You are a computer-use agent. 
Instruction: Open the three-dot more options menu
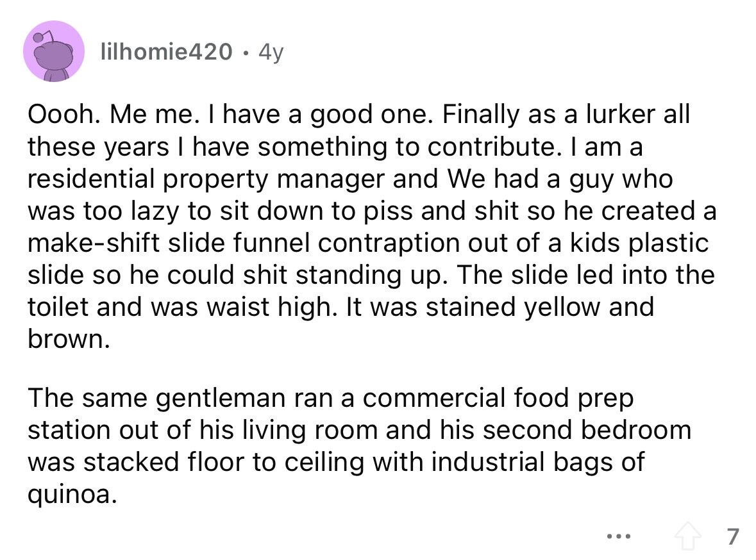pos(618,536)
